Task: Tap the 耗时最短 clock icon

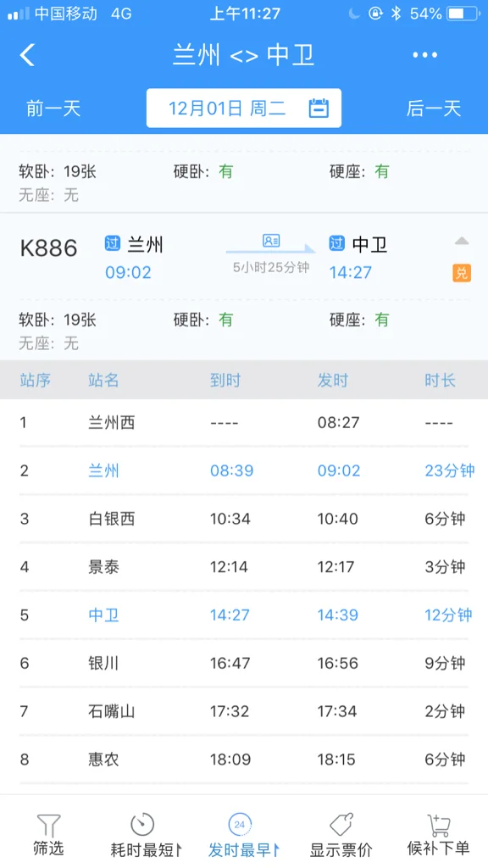Action: (x=141, y=822)
